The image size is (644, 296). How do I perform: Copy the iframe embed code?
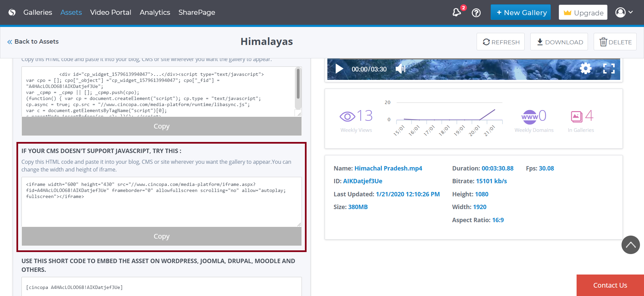(161, 236)
